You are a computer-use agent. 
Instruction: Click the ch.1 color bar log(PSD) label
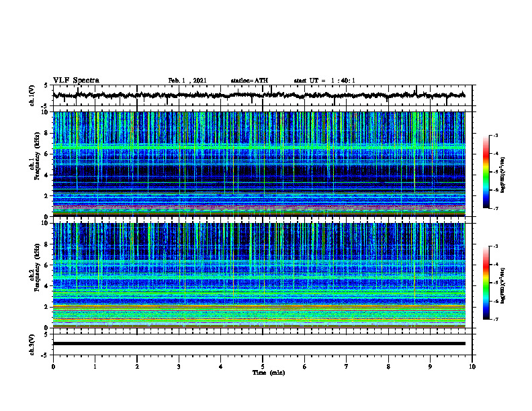tap(503, 175)
